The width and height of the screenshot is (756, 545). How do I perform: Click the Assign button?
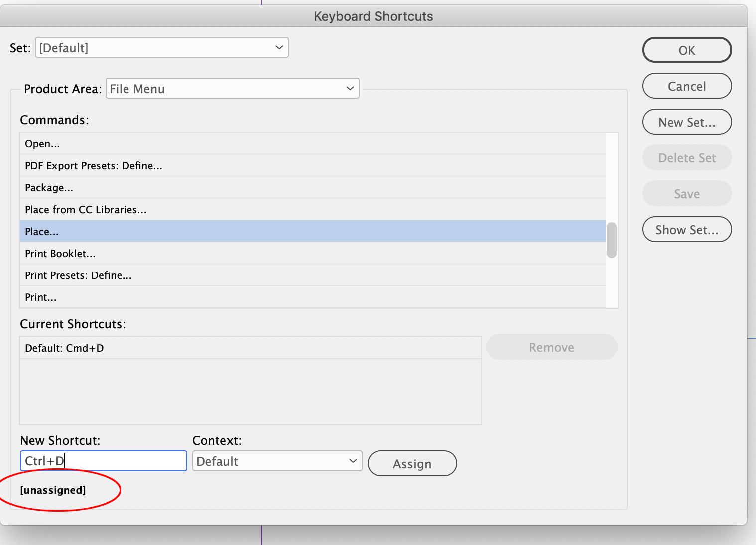pyautogui.click(x=412, y=463)
